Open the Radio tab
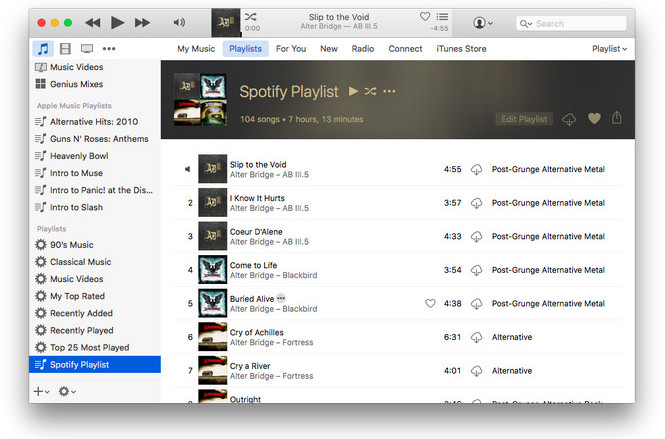The width and height of the screenshot is (665, 439). point(363,49)
